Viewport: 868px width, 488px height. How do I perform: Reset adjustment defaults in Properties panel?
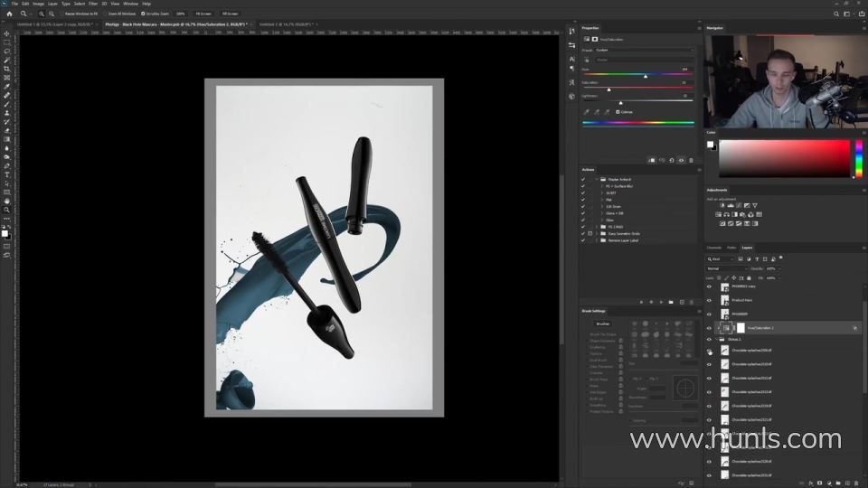click(670, 160)
